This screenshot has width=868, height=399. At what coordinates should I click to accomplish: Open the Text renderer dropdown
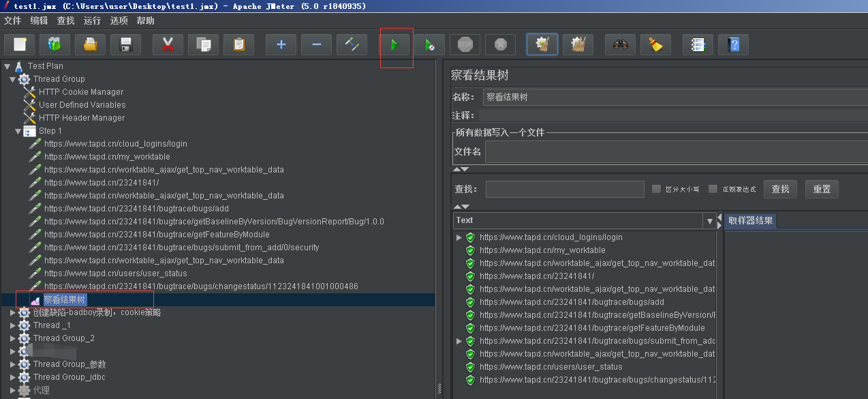[x=710, y=221]
